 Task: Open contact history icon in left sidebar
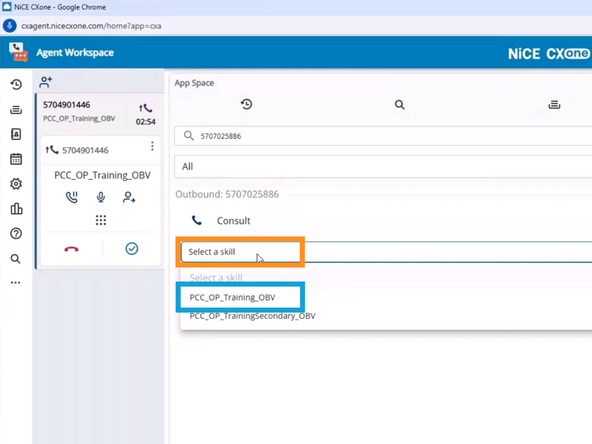coord(16,84)
